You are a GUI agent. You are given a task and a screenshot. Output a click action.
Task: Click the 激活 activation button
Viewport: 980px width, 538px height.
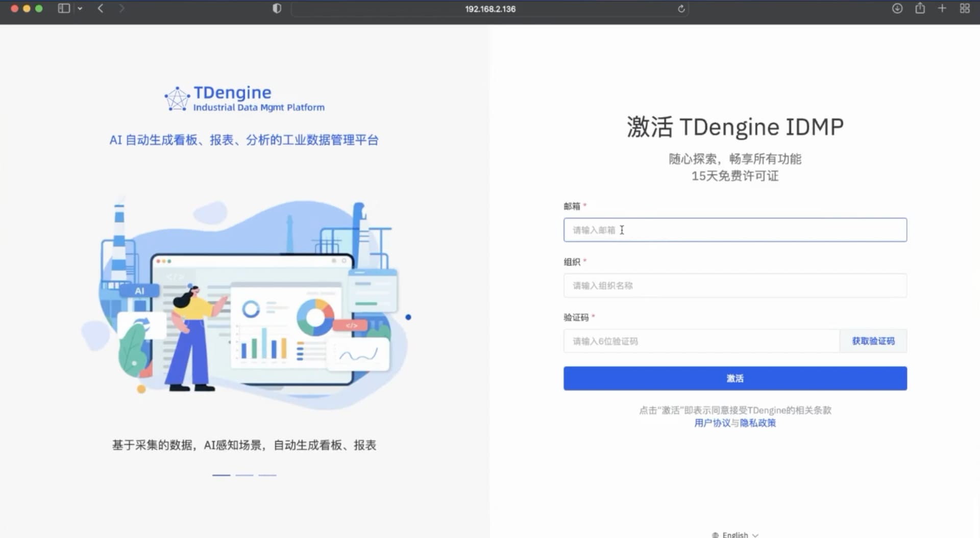734,378
